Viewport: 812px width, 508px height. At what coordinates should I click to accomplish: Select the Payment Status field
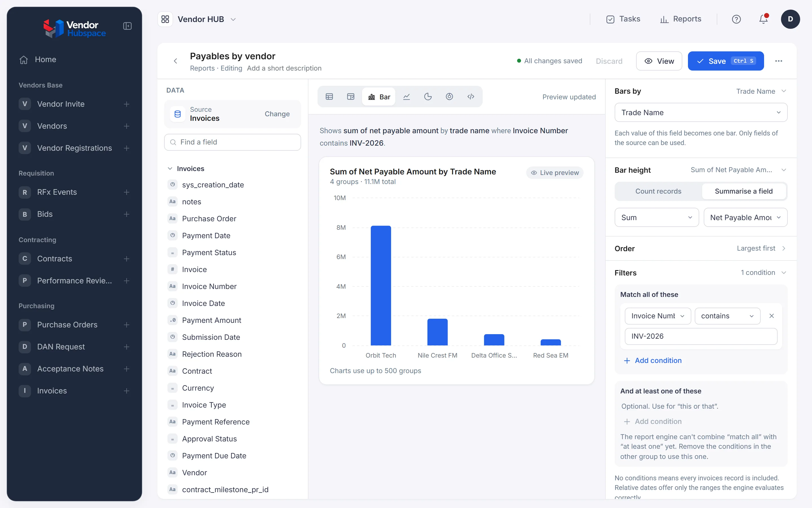[x=232, y=253]
